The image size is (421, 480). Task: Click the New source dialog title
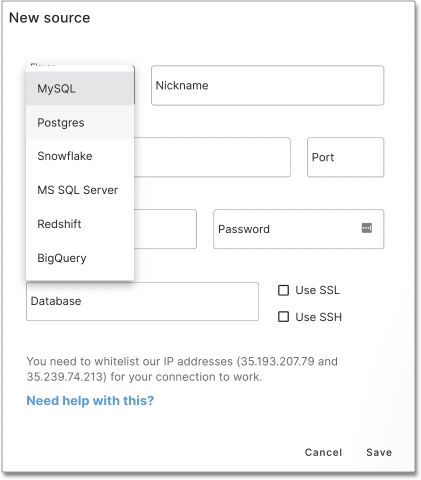[50, 18]
